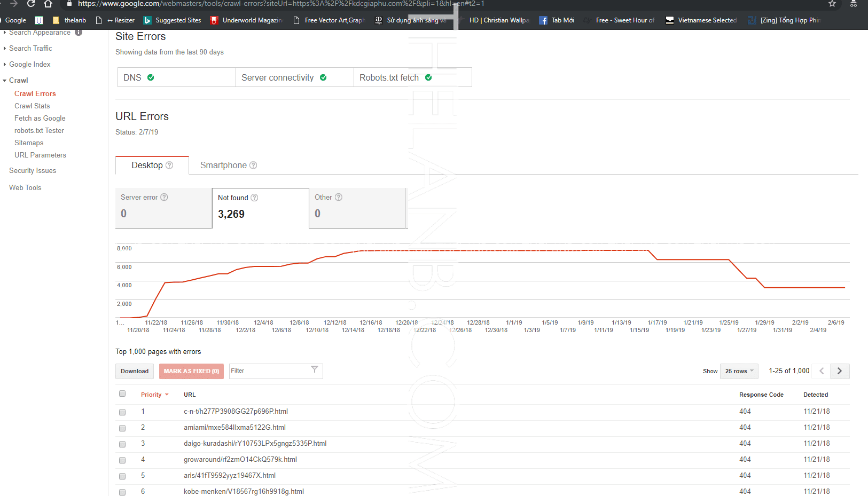Viewport: 868px width, 496px height.
Task: Toggle the select-all checkbox in table header
Action: tap(122, 394)
